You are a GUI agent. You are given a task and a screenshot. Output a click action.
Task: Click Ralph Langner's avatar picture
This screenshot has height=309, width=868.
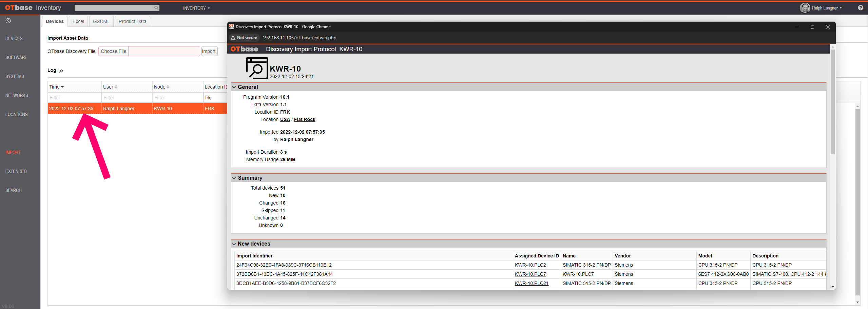[x=805, y=8]
